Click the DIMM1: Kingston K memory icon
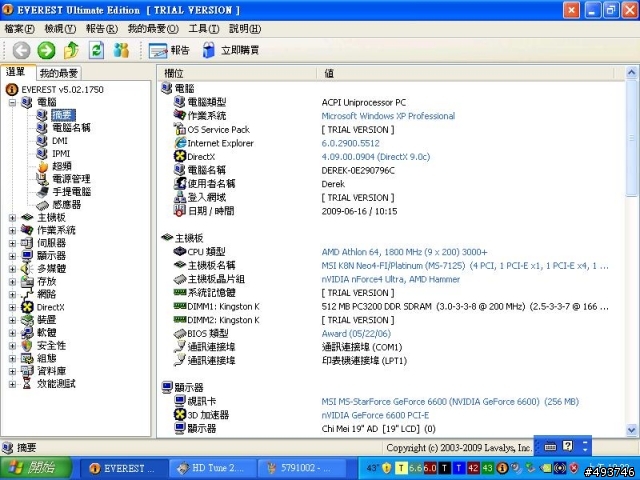640x480 pixels. coord(180,306)
